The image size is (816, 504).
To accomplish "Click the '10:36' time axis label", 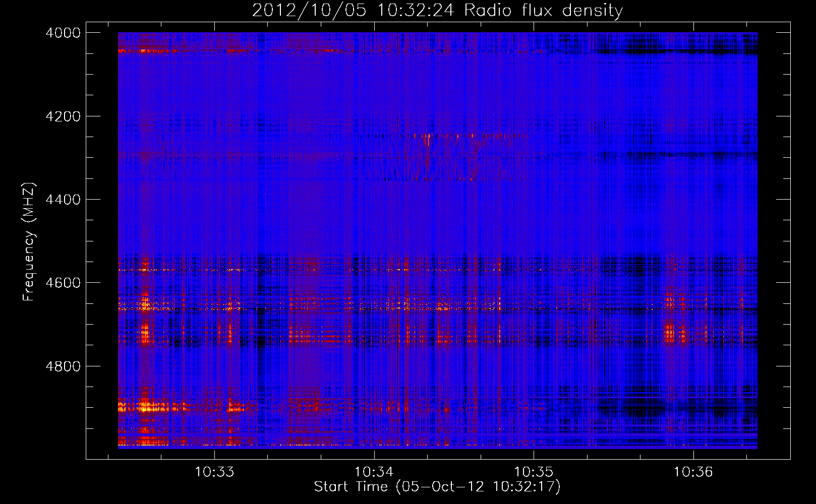I will pos(693,472).
